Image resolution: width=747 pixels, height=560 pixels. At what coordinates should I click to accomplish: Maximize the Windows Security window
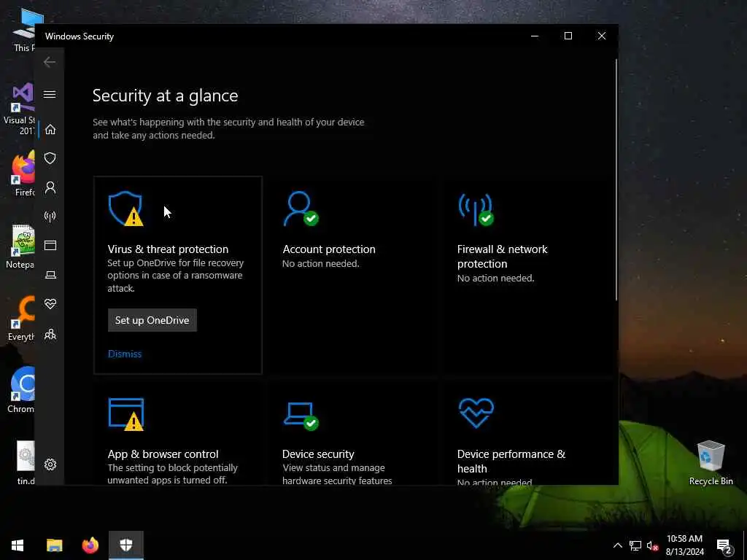pyautogui.click(x=568, y=36)
